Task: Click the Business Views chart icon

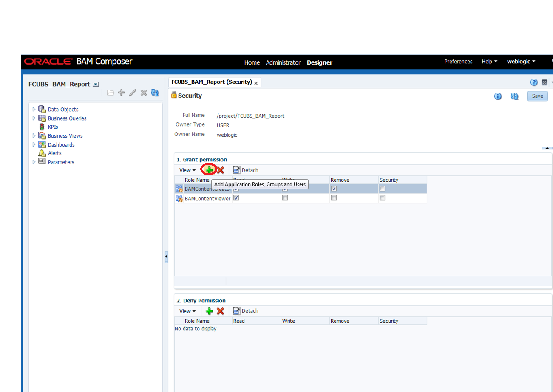Action: [42, 135]
